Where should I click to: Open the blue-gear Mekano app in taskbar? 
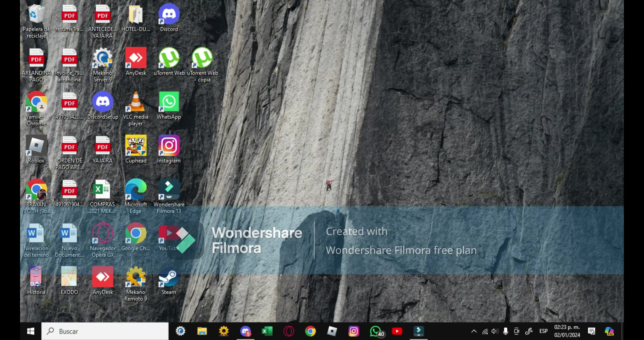point(180,331)
